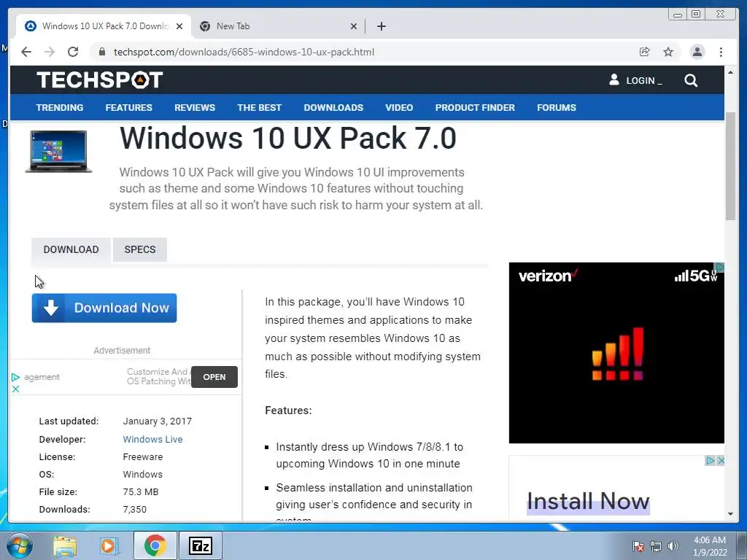The width and height of the screenshot is (747, 560).
Task: Open TechSpot search magnifier
Action: [x=691, y=80]
